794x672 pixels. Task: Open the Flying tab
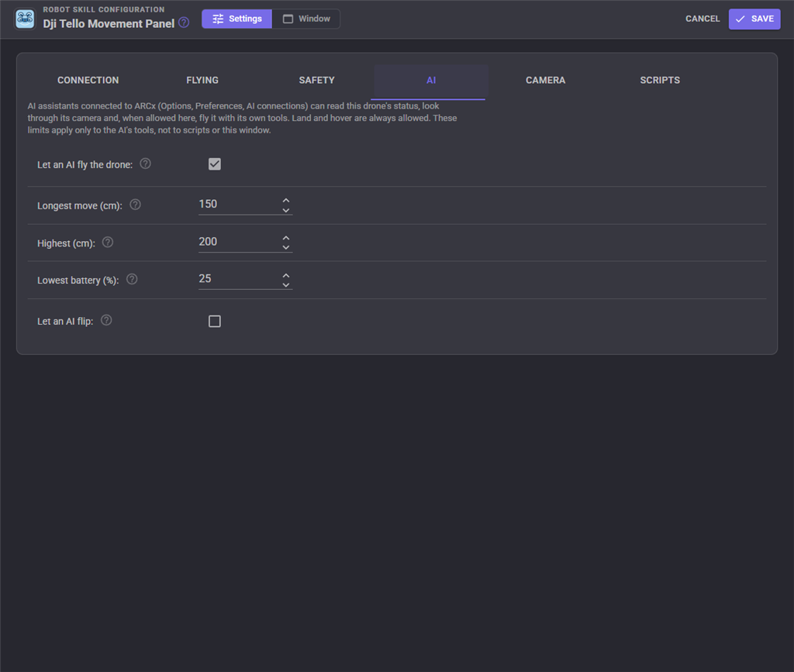click(202, 81)
